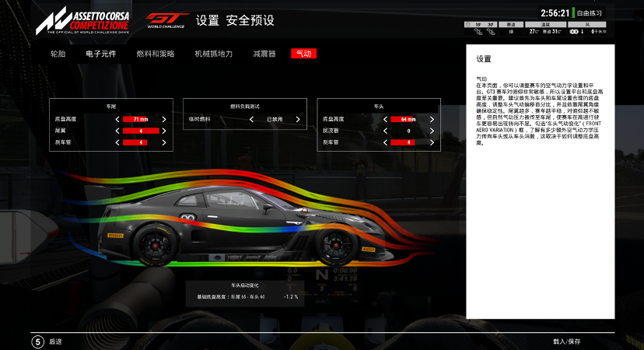Click the front splitter value 0
The image size is (644, 350).
408,131
